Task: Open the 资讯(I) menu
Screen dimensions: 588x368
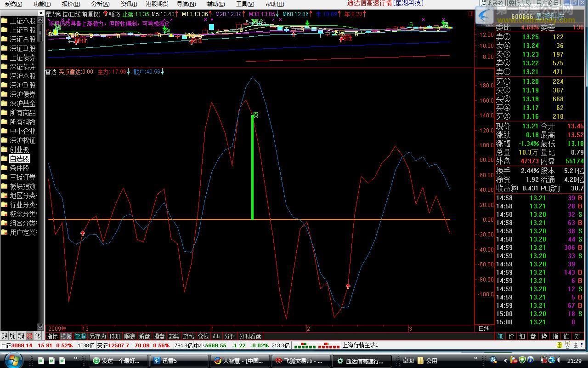Action: pos(129,4)
